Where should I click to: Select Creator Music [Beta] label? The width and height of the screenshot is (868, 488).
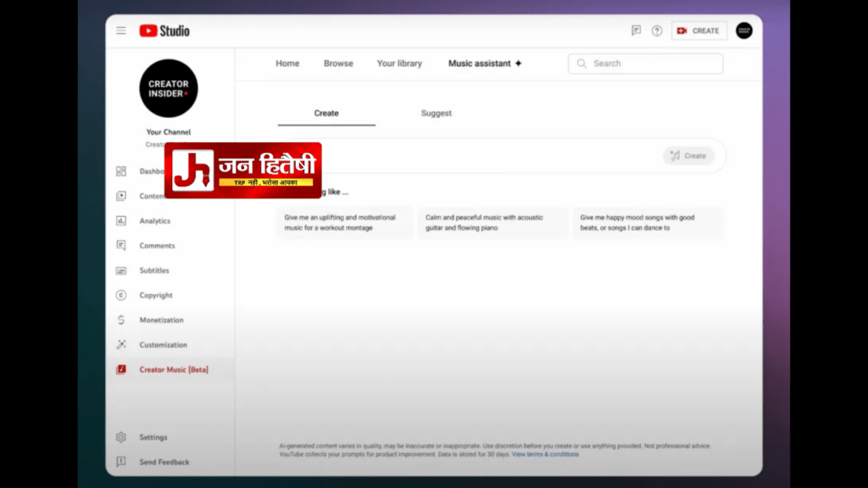click(x=174, y=369)
